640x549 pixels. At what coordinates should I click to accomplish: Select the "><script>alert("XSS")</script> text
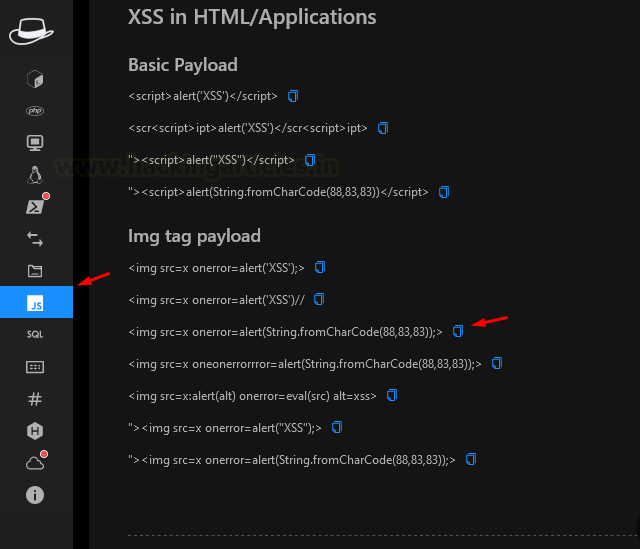click(x=211, y=160)
